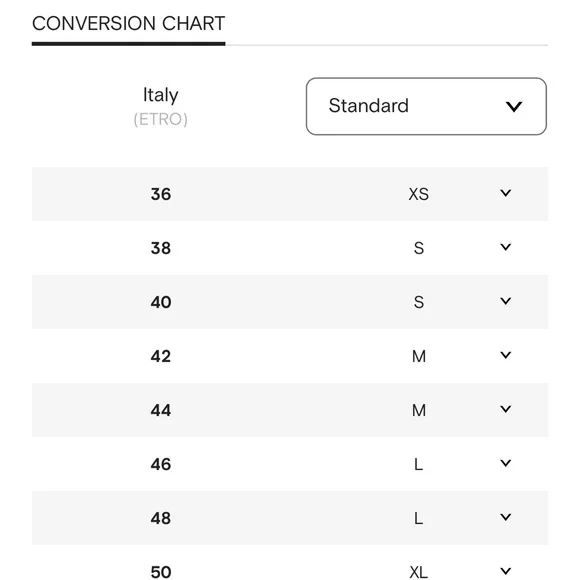
Task: Expand the size 40 row chevron
Action: pos(505,301)
